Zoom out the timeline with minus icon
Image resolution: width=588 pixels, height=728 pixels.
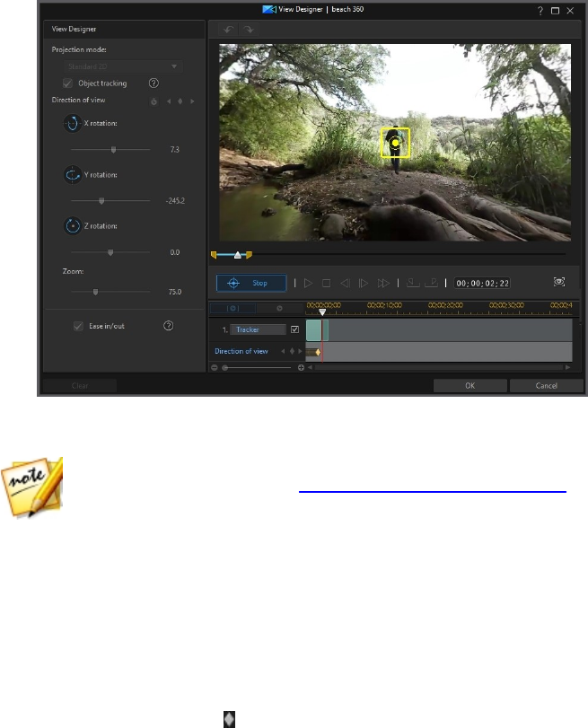click(215, 368)
